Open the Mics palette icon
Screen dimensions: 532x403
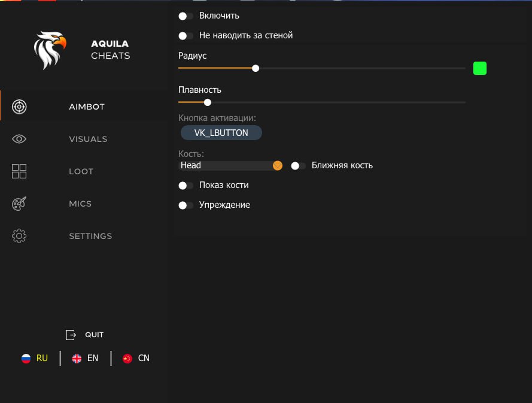(19, 204)
